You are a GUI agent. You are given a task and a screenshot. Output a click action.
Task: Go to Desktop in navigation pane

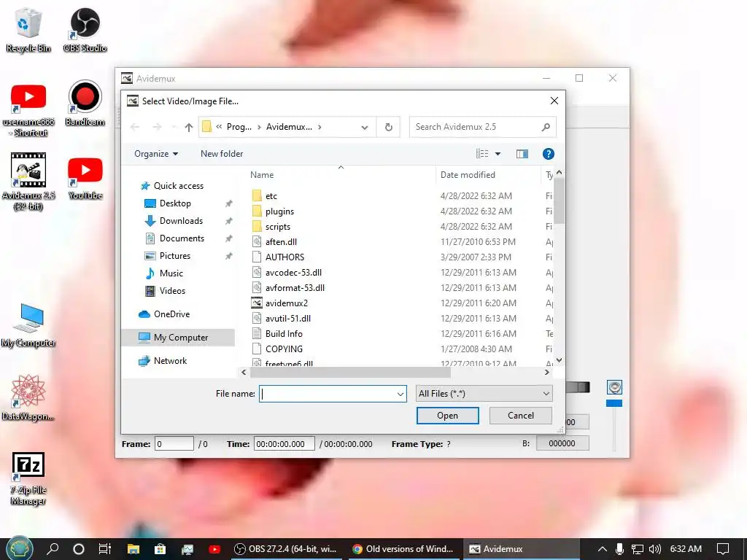click(175, 203)
